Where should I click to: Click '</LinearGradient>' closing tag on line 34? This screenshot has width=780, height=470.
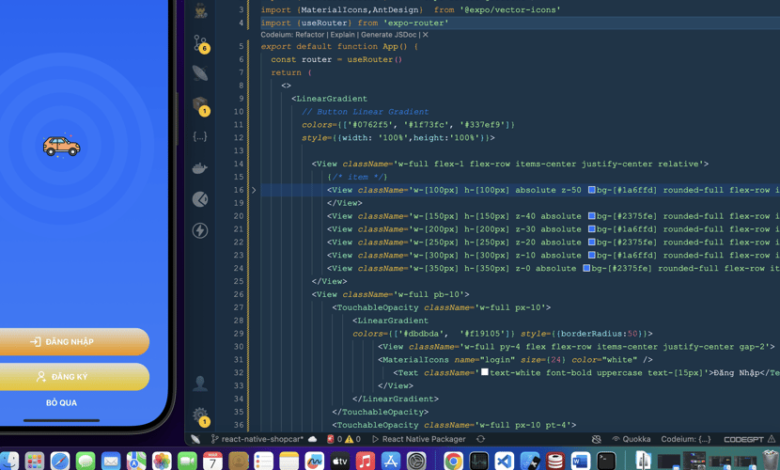click(395, 399)
